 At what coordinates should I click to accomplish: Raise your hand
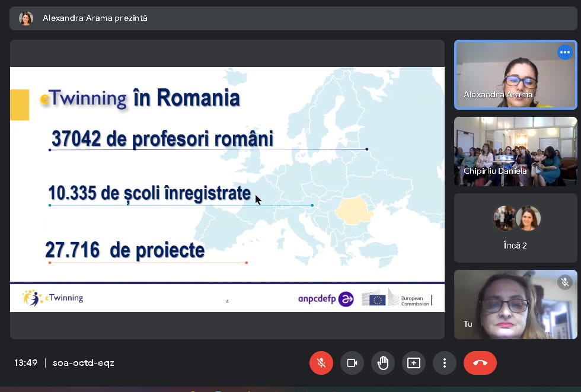click(383, 363)
